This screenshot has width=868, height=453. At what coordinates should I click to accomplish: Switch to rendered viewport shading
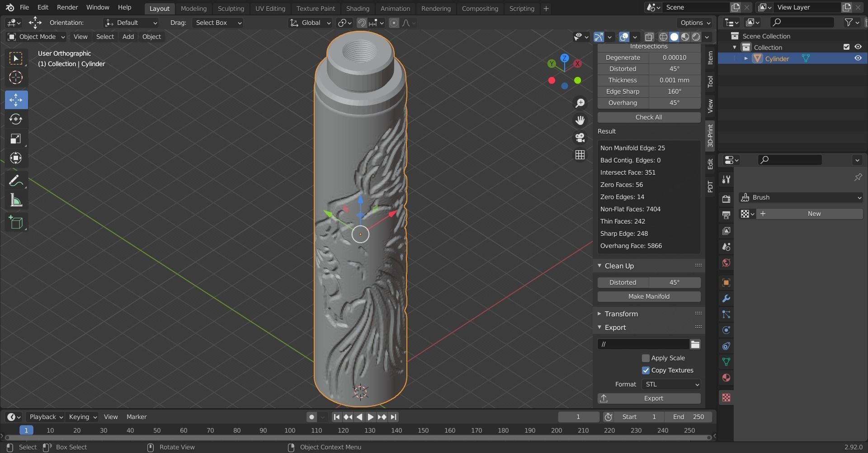[696, 37]
